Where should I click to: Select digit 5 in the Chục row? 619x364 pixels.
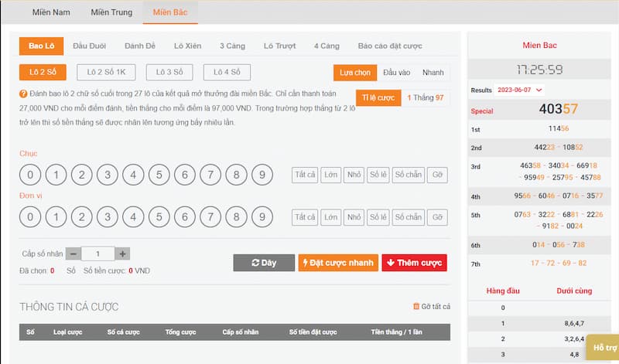(159, 175)
